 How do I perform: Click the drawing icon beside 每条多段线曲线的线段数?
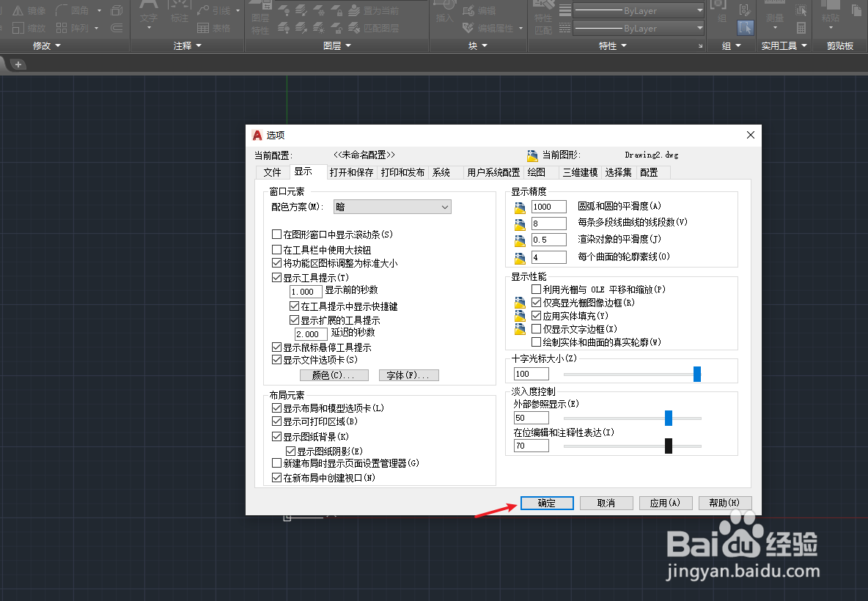point(520,224)
